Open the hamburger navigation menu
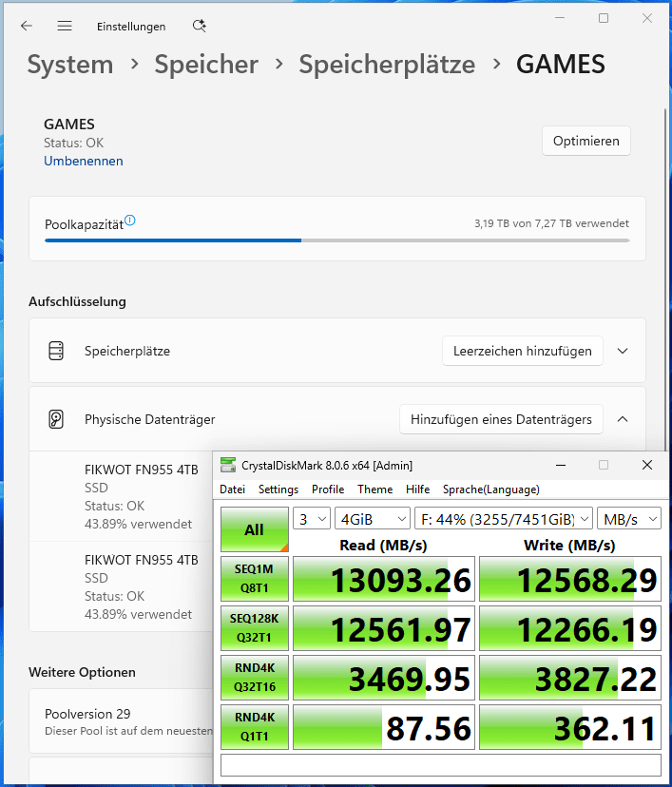This screenshot has height=787, width=672. 65,26
